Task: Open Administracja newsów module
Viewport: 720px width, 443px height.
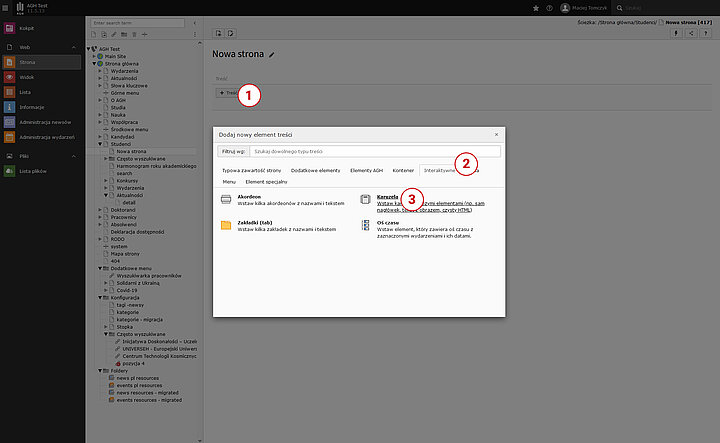Action: pos(44,121)
